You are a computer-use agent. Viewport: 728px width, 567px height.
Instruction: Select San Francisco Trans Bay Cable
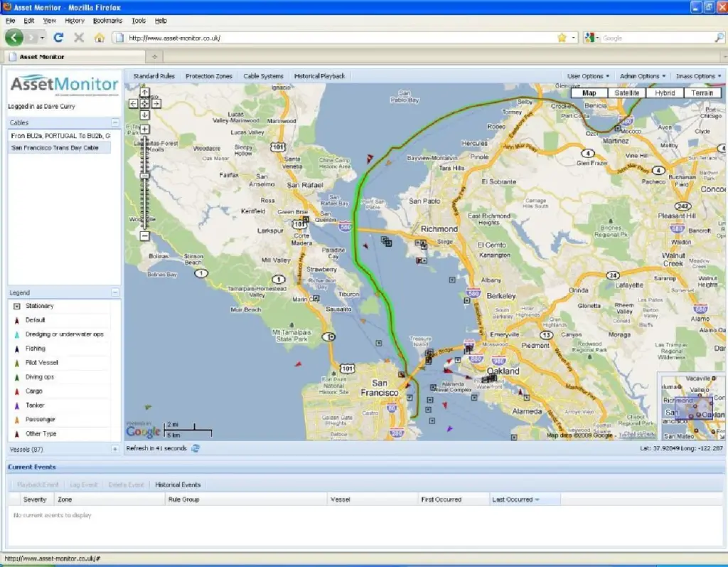[x=60, y=148]
